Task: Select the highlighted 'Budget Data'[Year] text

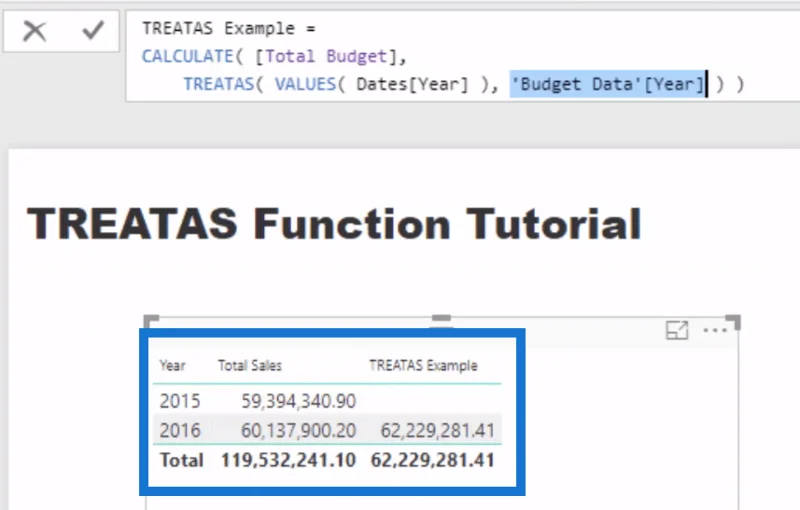Action: coord(608,84)
